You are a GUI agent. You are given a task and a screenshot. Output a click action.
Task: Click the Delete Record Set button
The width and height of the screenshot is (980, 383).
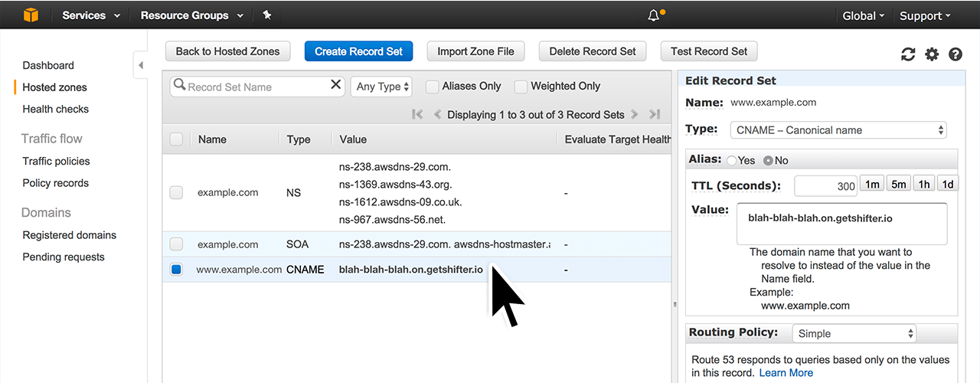[593, 51]
